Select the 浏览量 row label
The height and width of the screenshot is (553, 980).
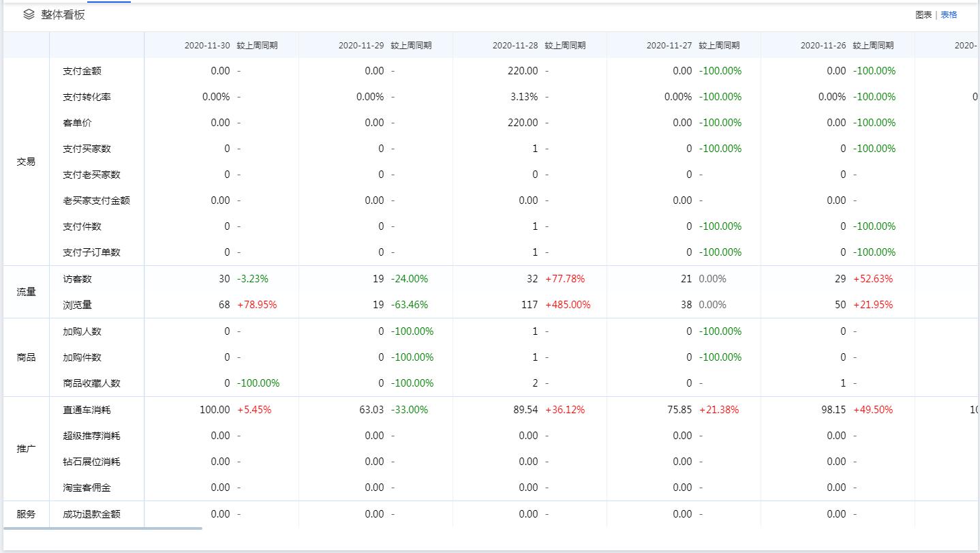77,305
